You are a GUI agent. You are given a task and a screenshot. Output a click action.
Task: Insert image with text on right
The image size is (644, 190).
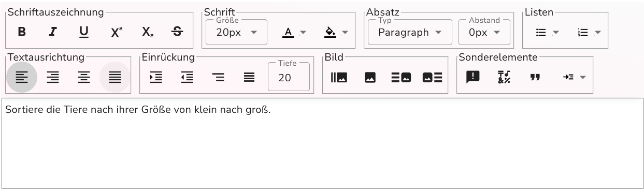[x=432, y=77]
